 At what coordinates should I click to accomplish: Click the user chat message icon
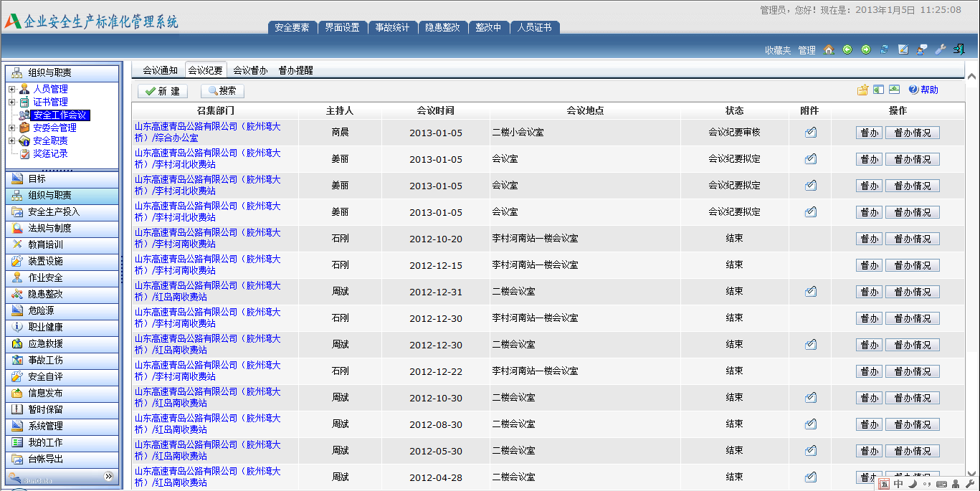pyautogui.click(x=922, y=49)
